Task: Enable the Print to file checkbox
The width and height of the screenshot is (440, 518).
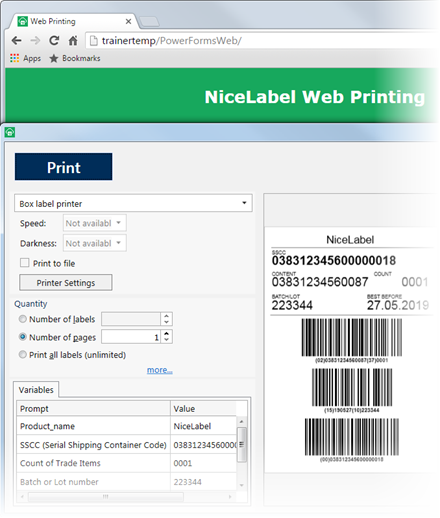Action: (x=25, y=263)
